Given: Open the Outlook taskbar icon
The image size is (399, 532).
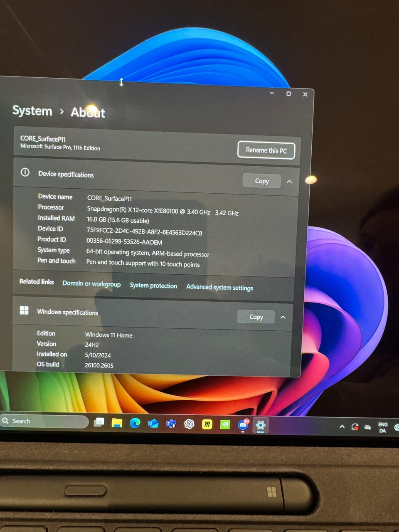Looking at the screenshot, I should coord(153,424).
